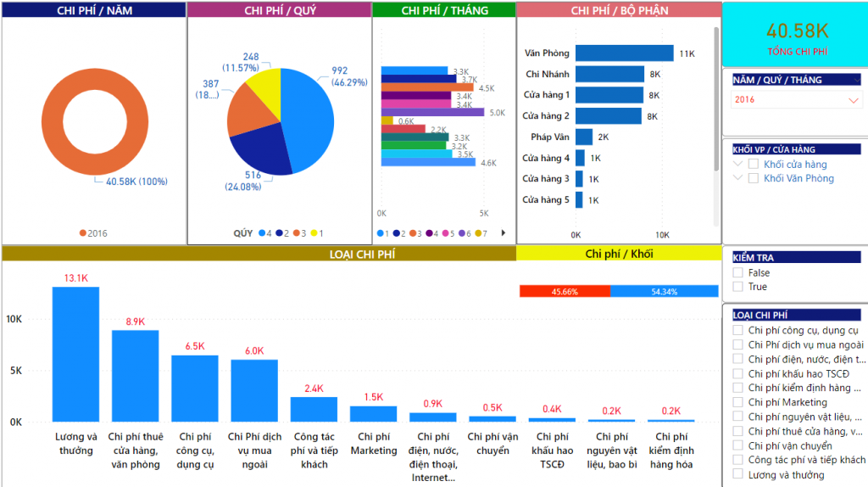Select Chi phí kiểm định hàng filter checkbox
Image resolution: width=868 pixels, height=487 pixels.
(738, 388)
